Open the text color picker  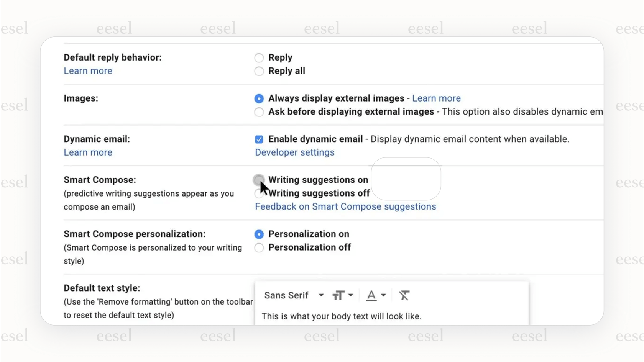(371, 295)
